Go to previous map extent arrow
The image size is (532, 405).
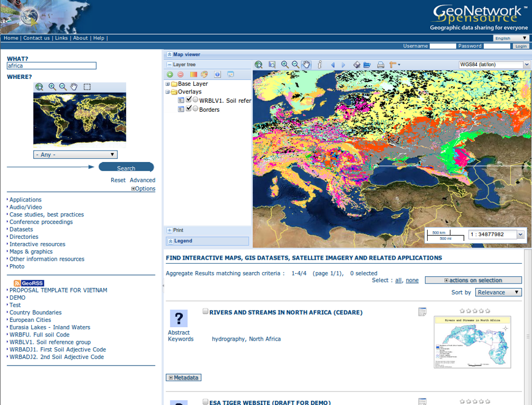(333, 64)
